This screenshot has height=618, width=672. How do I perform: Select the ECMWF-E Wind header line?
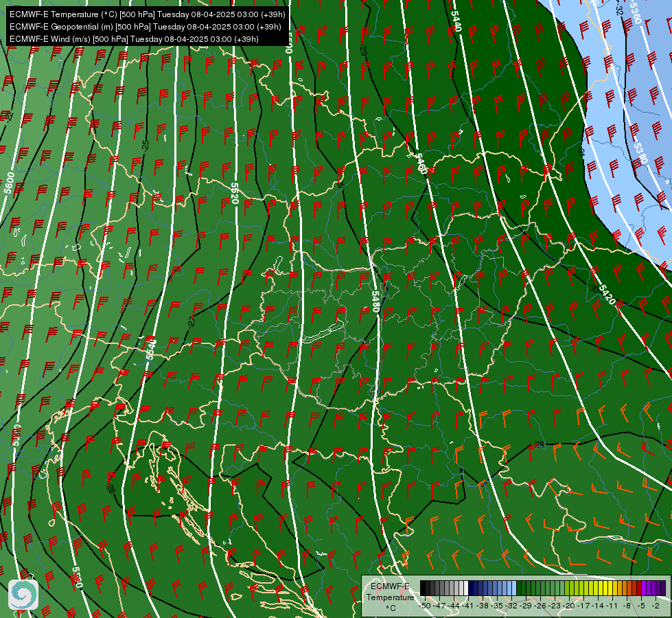134,39
